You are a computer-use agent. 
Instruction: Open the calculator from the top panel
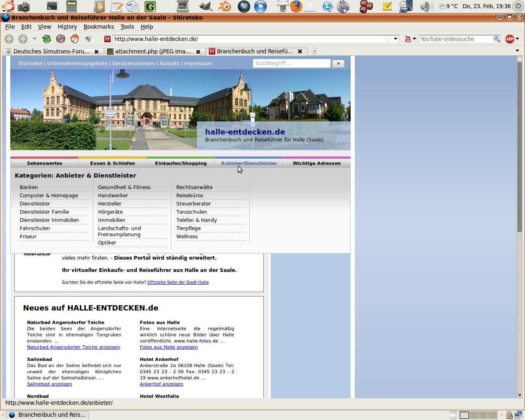pos(71,6)
